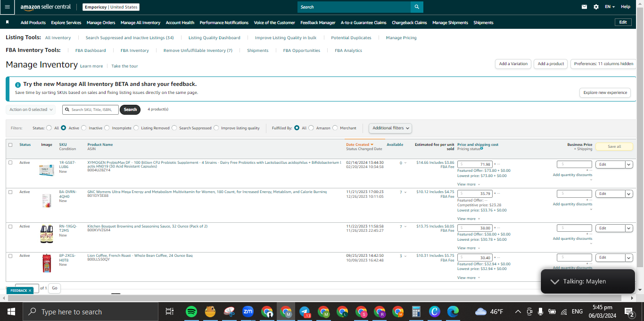Click the microphone tray icon

click(540, 312)
